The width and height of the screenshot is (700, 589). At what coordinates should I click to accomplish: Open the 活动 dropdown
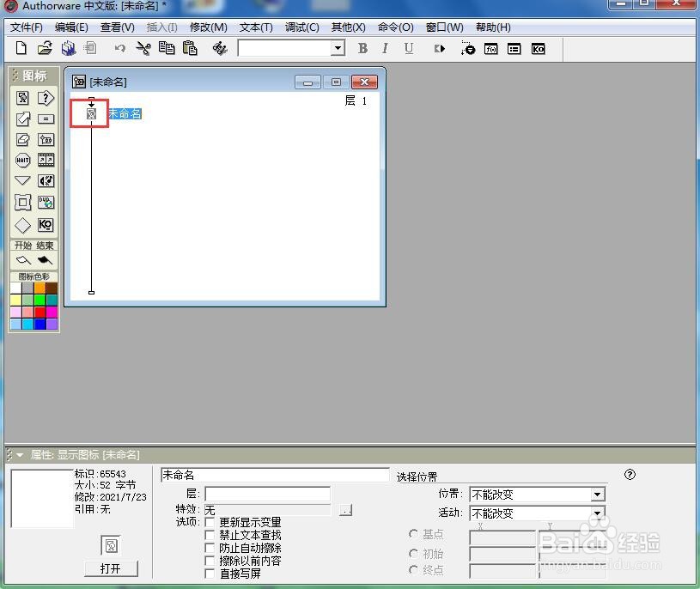click(597, 513)
